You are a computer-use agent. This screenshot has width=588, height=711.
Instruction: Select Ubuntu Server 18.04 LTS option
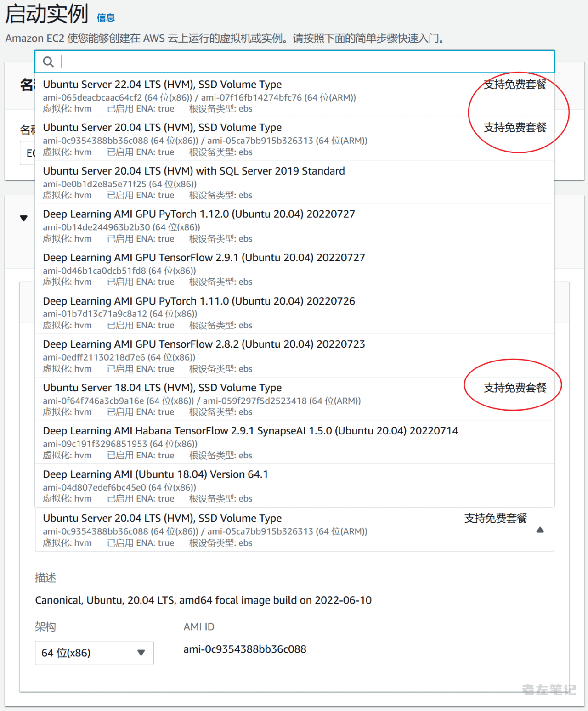click(x=294, y=399)
